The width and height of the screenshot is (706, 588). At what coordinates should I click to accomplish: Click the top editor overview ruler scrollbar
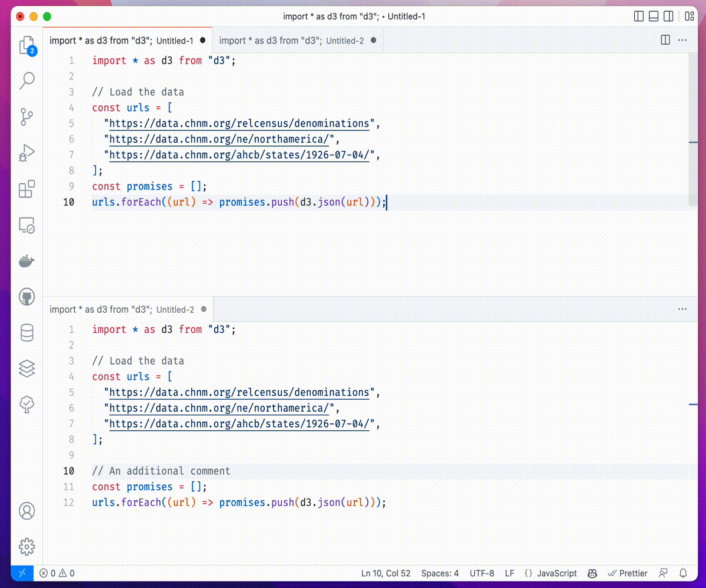pos(693,129)
